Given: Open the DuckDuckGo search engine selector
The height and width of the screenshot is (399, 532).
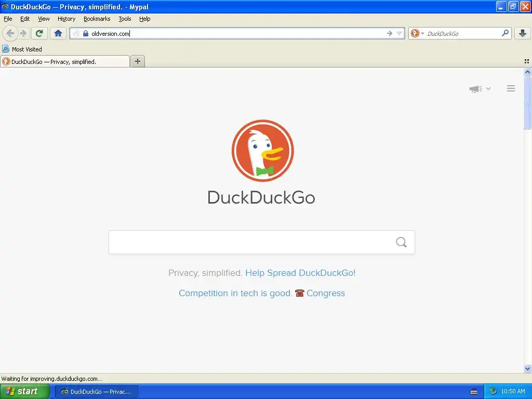Looking at the screenshot, I should [417, 33].
